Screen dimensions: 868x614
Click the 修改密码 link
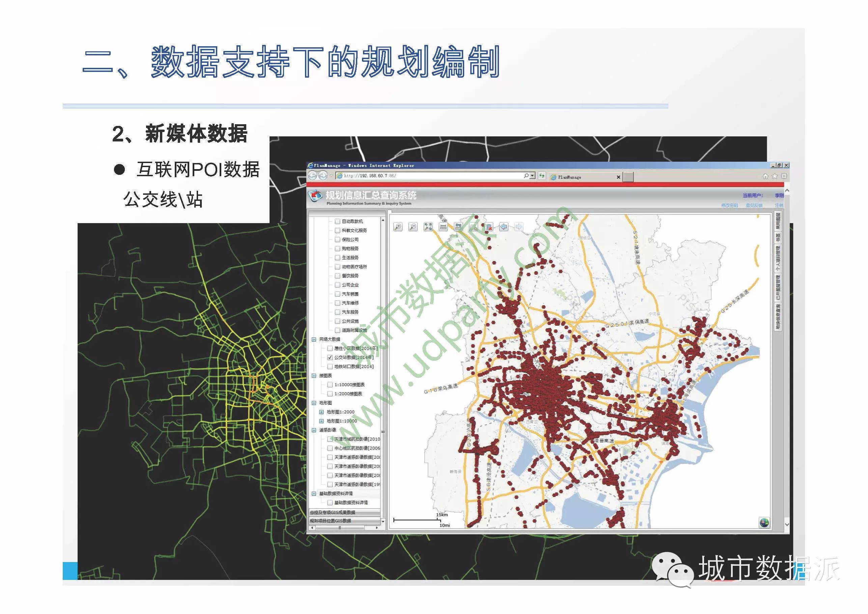(x=729, y=206)
